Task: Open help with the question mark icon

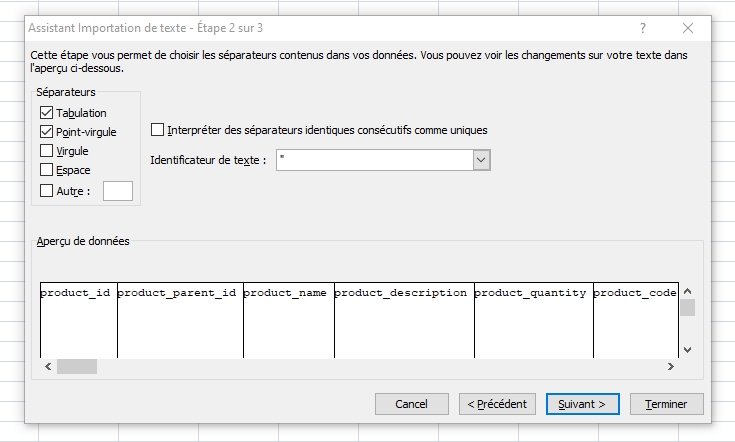Action: click(643, 28)
